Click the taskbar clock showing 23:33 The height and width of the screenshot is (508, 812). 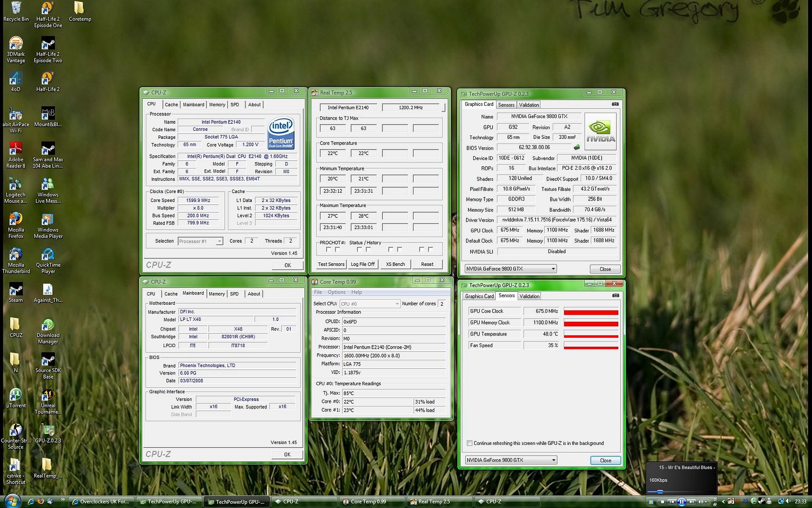tap(801, 501)
